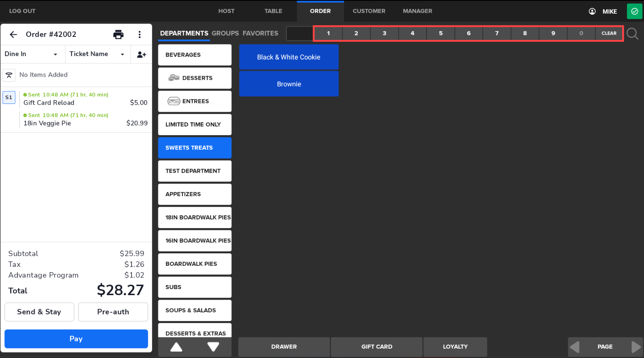The height and width of the screenshot is (358, 644).
Task: Open the SOUPS & SALADS department
Action: pos(195,310)
